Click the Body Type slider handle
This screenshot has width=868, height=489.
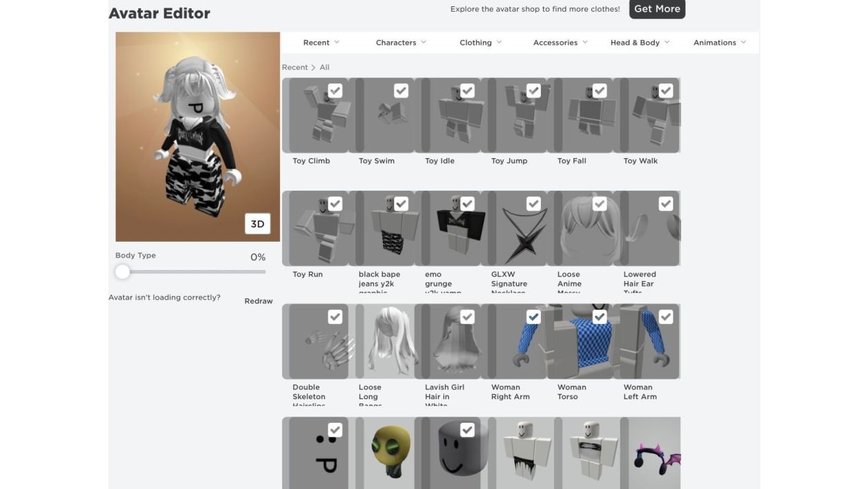pos(123,271)
